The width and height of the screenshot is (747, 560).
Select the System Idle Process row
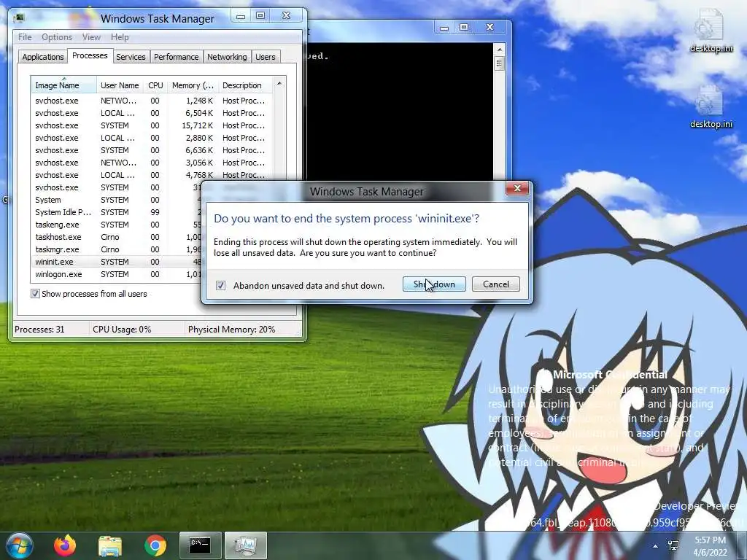117,212
